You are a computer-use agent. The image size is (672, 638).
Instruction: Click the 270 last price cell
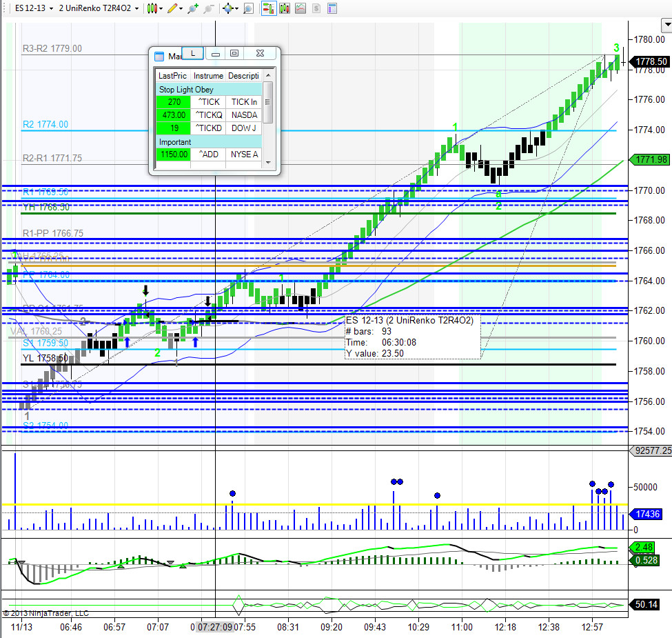tap(174, 102)
